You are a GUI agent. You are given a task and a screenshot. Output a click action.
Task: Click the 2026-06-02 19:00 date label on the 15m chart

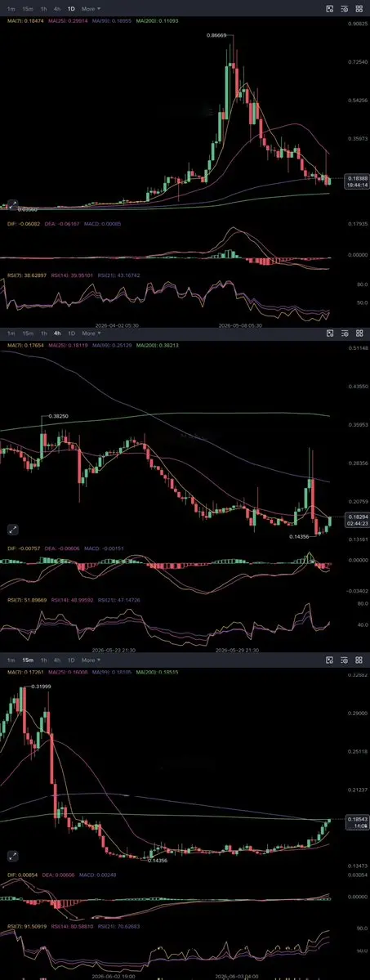(x=114, y=976)
